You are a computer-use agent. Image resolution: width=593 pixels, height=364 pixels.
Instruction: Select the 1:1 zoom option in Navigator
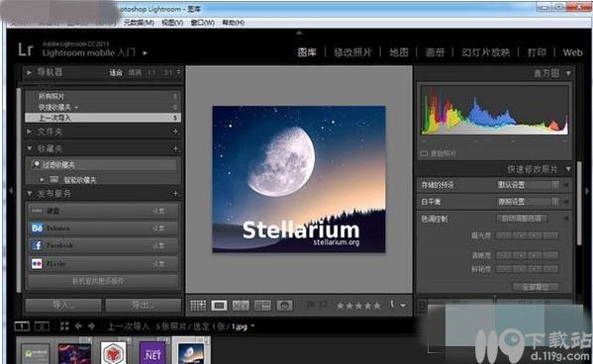pos(152,72)
